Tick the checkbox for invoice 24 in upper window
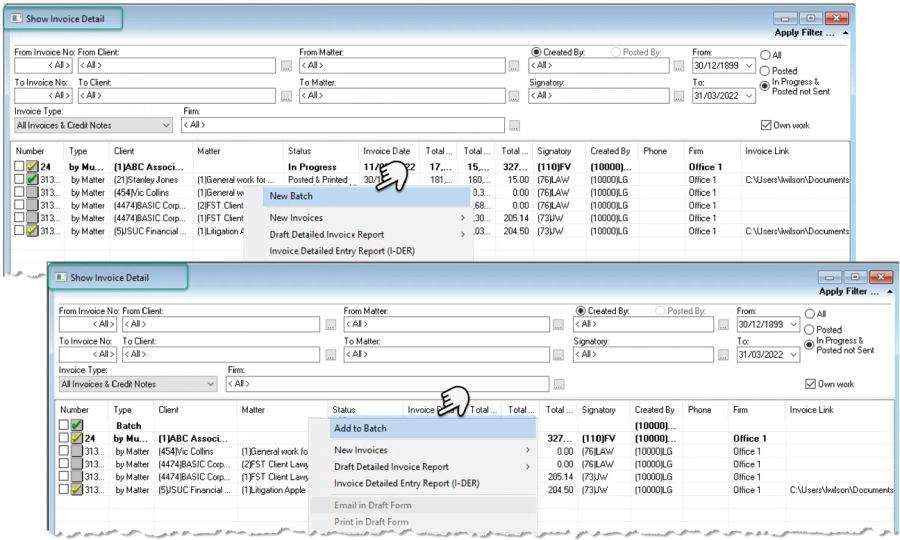 tap(19, 166)
